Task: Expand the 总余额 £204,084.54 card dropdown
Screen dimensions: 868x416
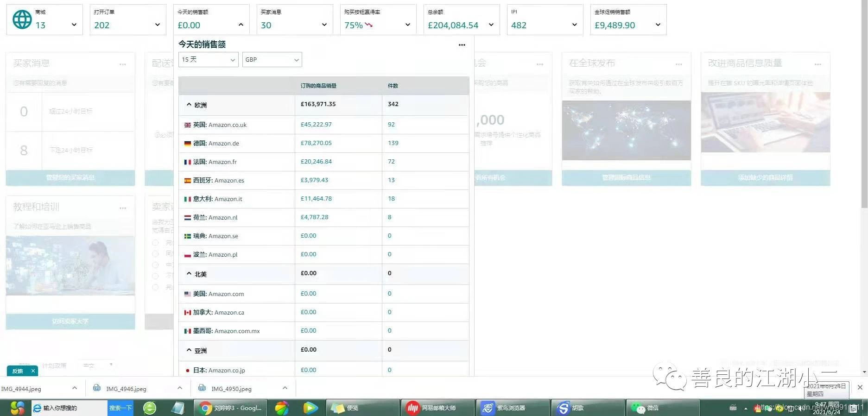Action: (491, 25)
